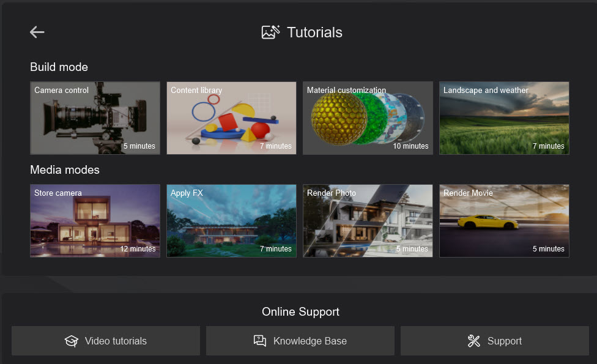Click the Build mode section heading
597x364 pixels.
click(x=59, y=67)
